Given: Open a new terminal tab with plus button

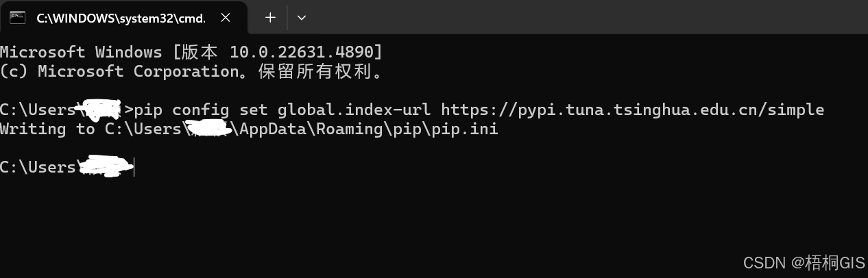Looking at the screenshot, I should coord(270,18).
